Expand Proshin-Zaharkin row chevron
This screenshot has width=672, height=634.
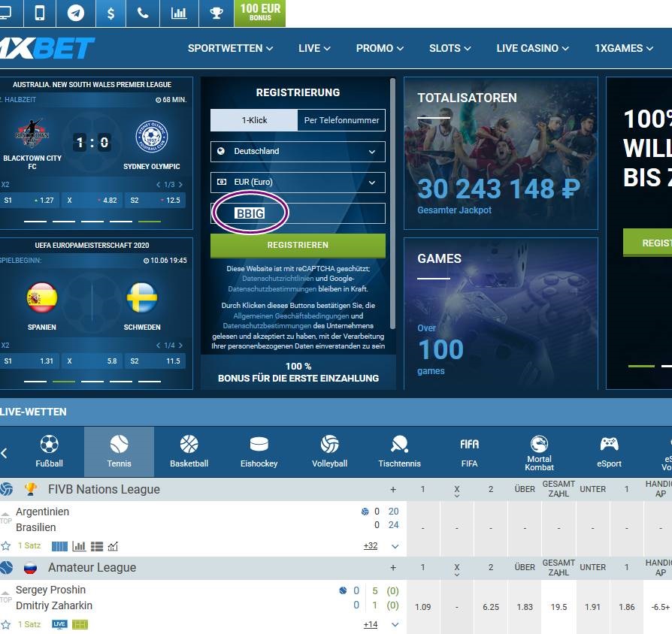pos(395,625)
